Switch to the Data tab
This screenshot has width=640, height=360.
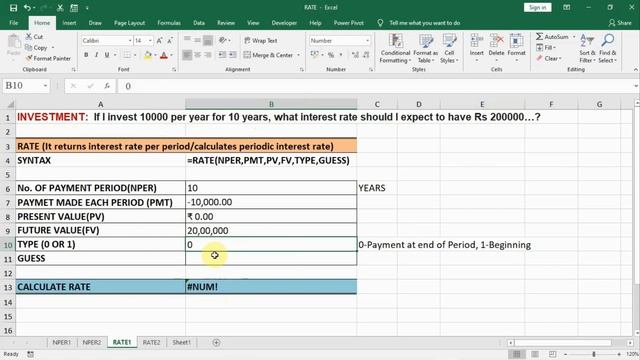[199, 23]
